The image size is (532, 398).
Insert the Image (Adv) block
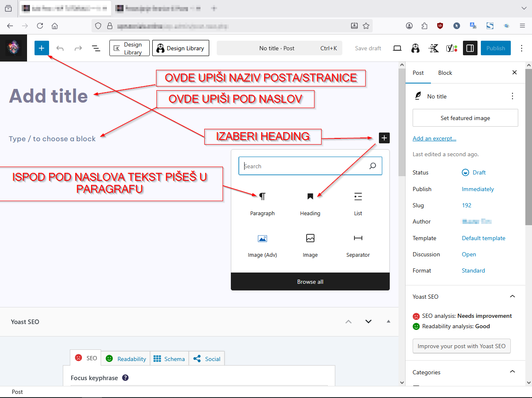262,238
